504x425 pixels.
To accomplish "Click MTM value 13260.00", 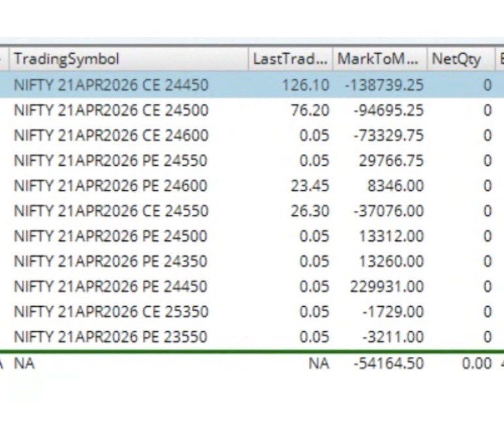I will pos(392,261).
